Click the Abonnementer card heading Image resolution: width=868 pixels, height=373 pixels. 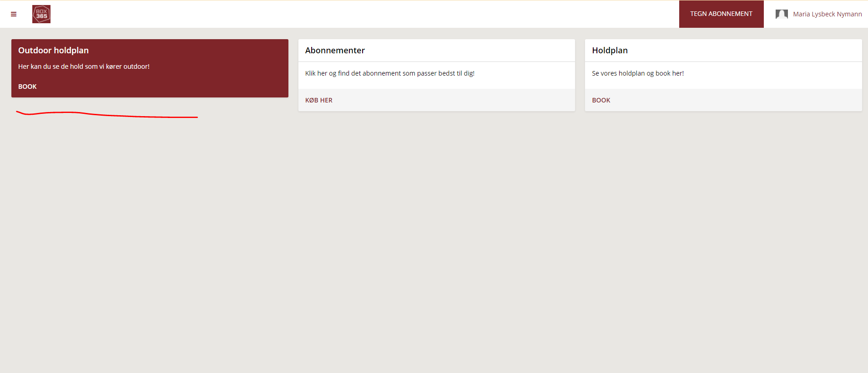tap(335, 51)
